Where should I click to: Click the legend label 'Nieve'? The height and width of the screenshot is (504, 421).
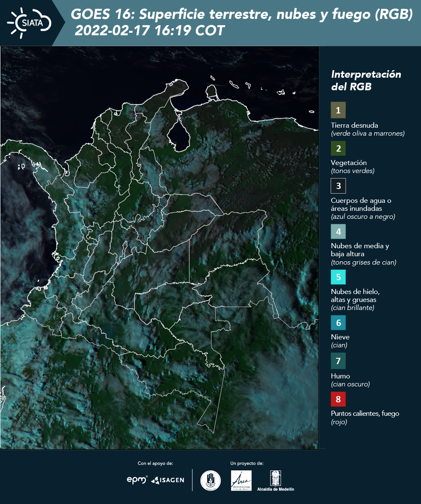coord(340,337)
